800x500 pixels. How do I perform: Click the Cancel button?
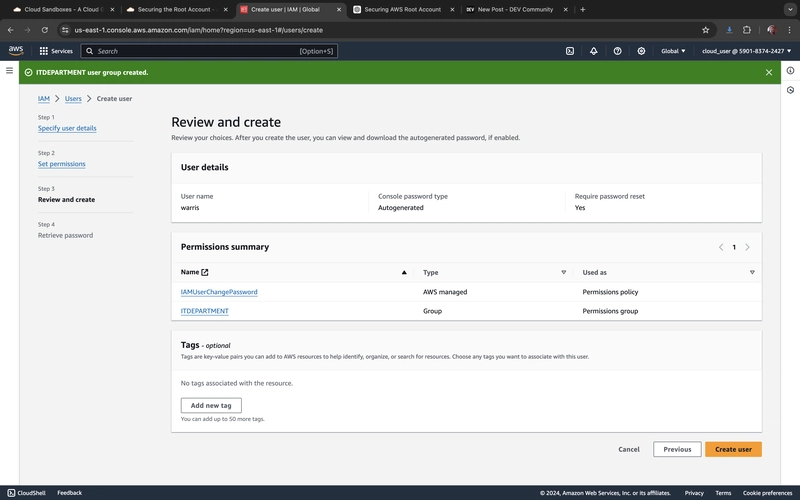(x=629, y=449)
